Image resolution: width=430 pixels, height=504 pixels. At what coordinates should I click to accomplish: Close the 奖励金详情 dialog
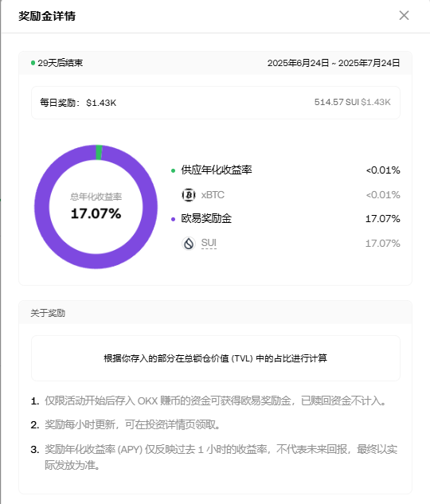(x=404, y=15)
